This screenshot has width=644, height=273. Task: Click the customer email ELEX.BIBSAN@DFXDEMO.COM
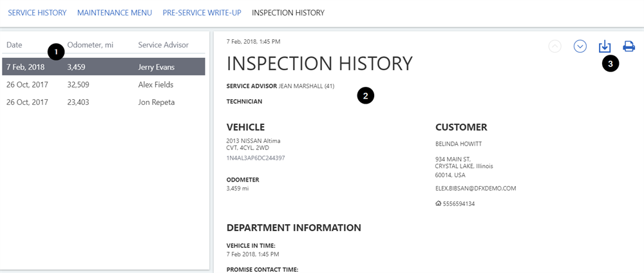[x=475, y=189]
